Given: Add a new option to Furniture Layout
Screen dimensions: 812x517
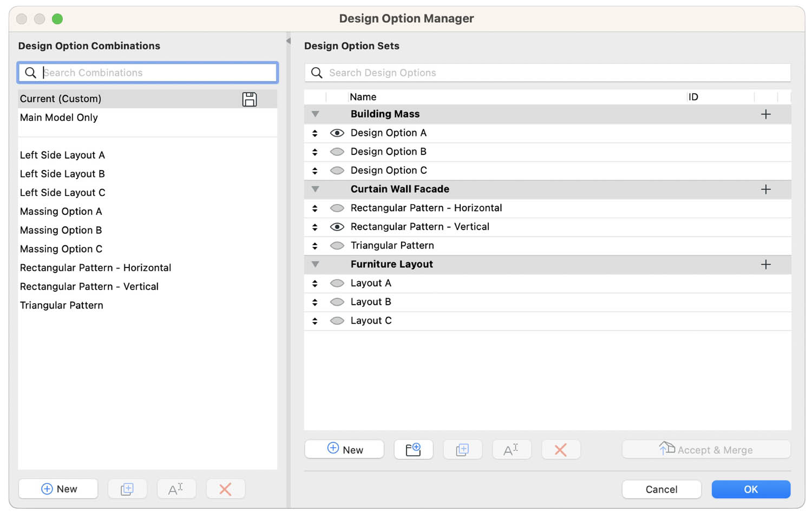Looking at the screenshot, I should click(x=766, y=264).
